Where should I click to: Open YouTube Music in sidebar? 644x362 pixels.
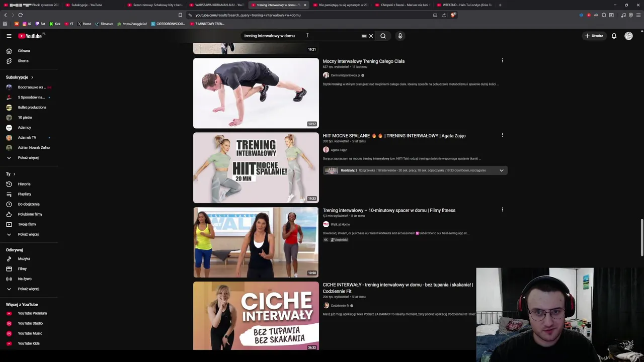tap(29, 333)
